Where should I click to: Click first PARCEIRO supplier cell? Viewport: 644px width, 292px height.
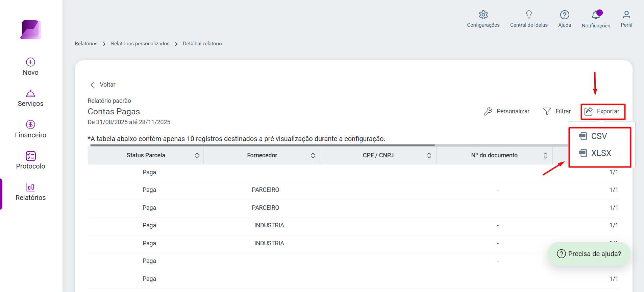point(266,190)
